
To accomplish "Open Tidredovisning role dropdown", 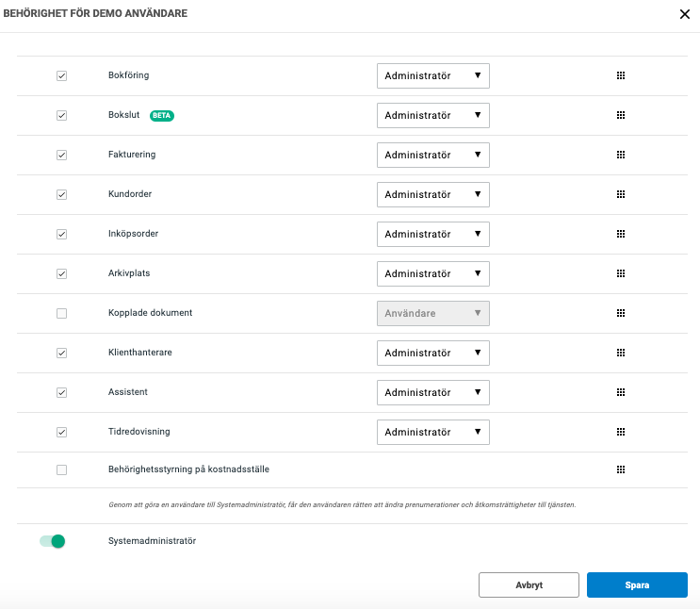I will pyautogui.click(x=433, y=432).
